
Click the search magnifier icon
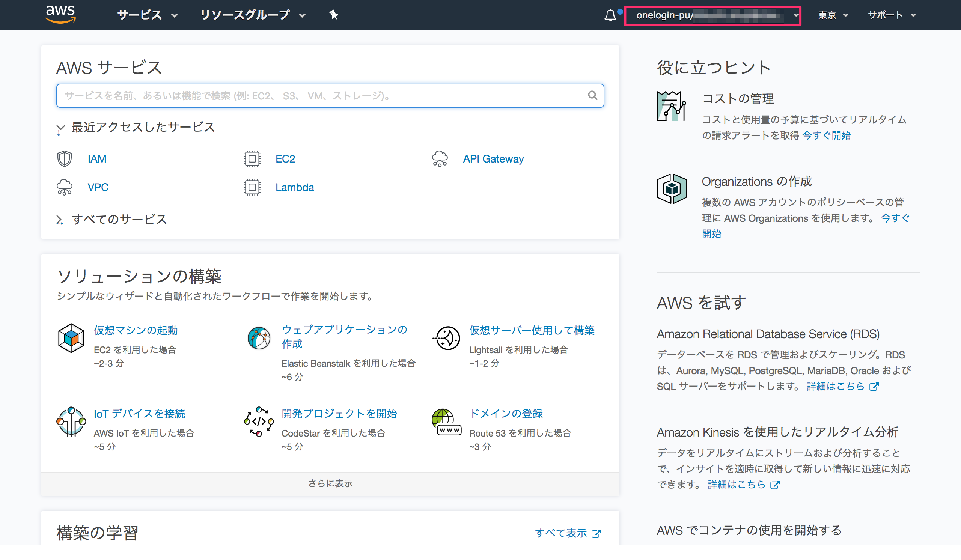[x=592, y=95]
